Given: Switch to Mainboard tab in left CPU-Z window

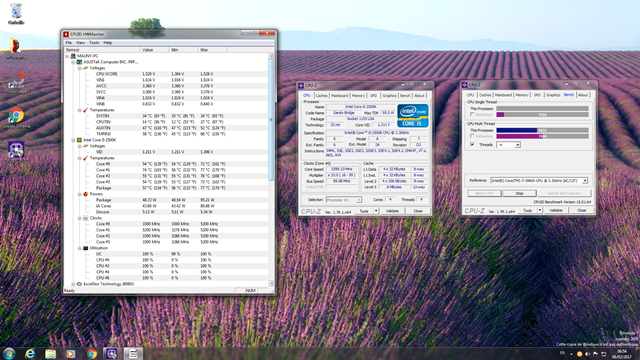Looking at the screenshot, I should (340, 96).
